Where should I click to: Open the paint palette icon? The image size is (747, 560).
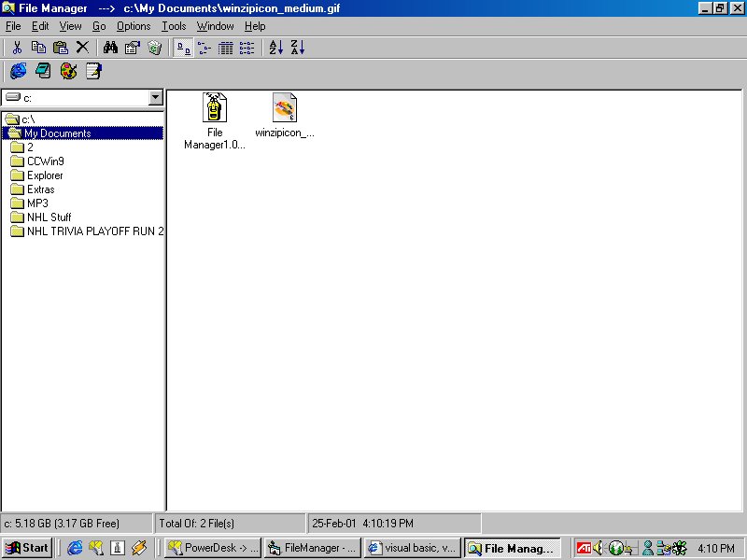tap(68, 71)
